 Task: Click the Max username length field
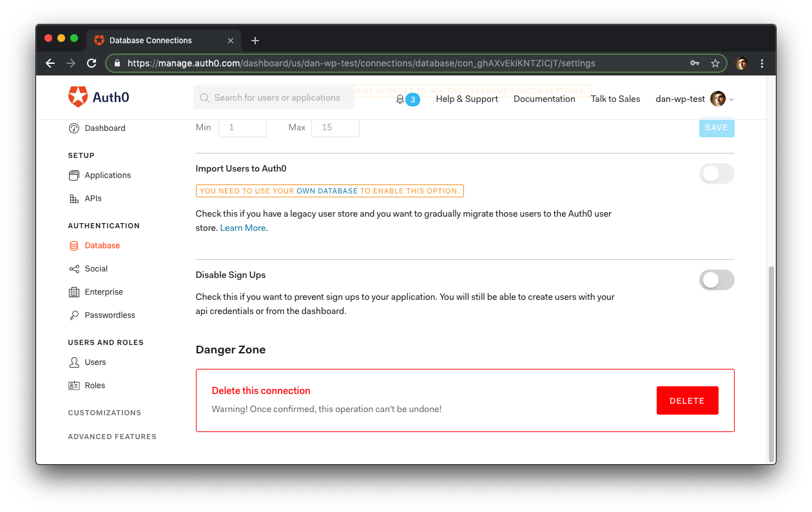(335, 128)
